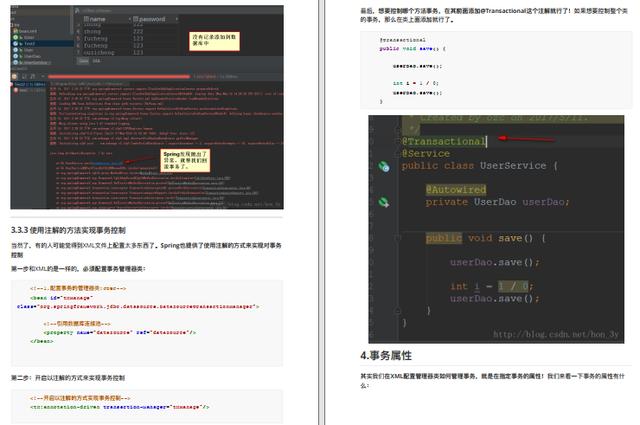640x425 pixels.
Task: Click the XML comment "开启以注解的方式实现事务控制"
Action: click(x=80, y=398)
